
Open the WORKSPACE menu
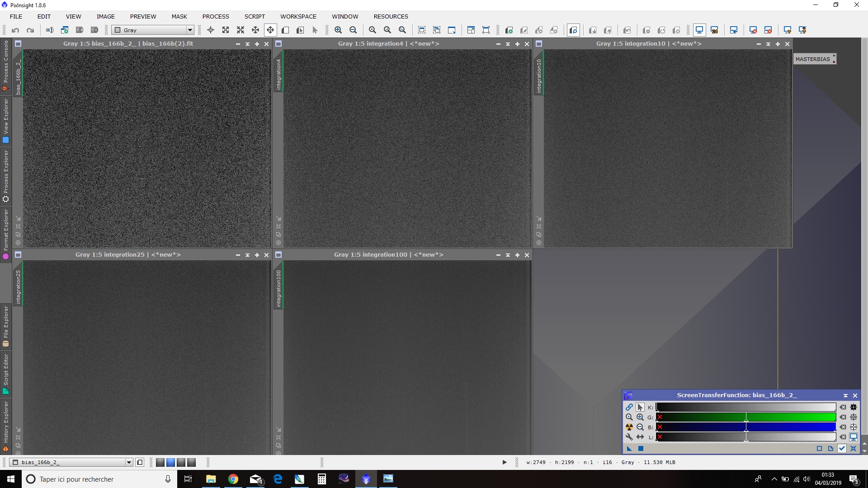tap(298, 16)
